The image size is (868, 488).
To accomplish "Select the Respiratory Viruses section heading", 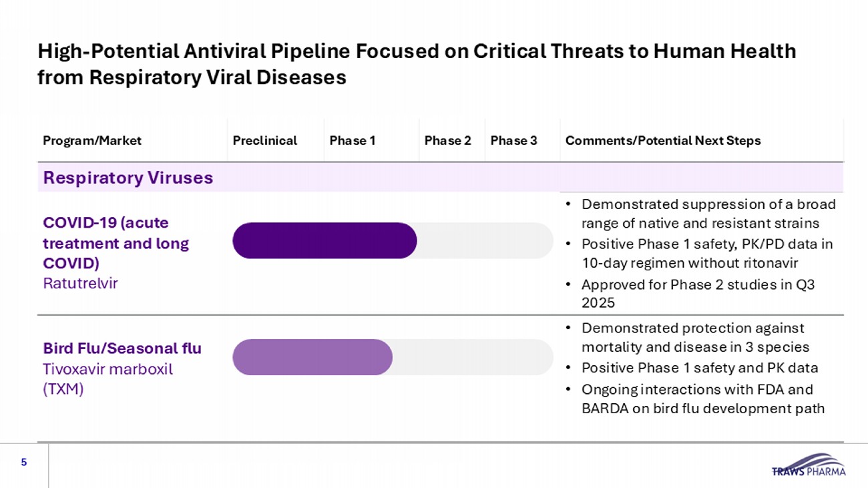I will (128, 178).
